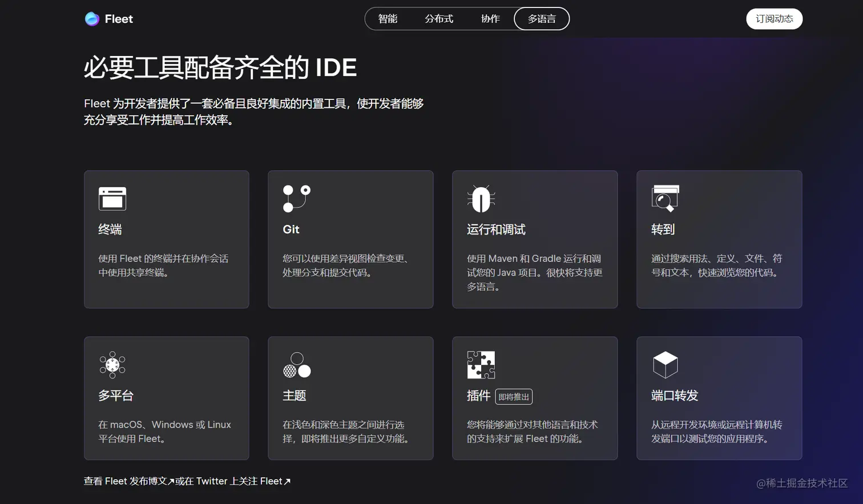This screenshot has height=504, width=863.
Task: Click the highlighted 多语言 tab
Action: pos(541,18)
